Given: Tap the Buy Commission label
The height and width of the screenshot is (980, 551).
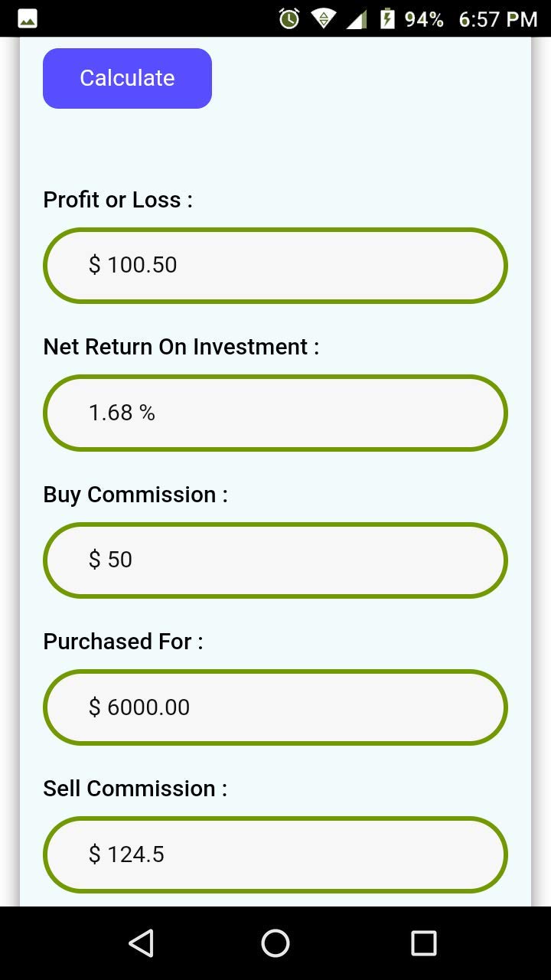Looking at the screenshot, I should [135, 494].
